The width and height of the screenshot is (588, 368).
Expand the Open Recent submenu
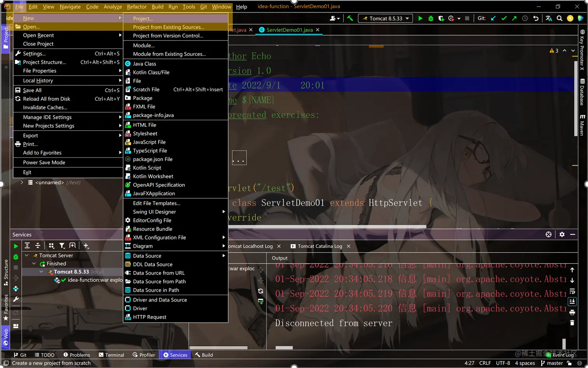coord(68,35)
